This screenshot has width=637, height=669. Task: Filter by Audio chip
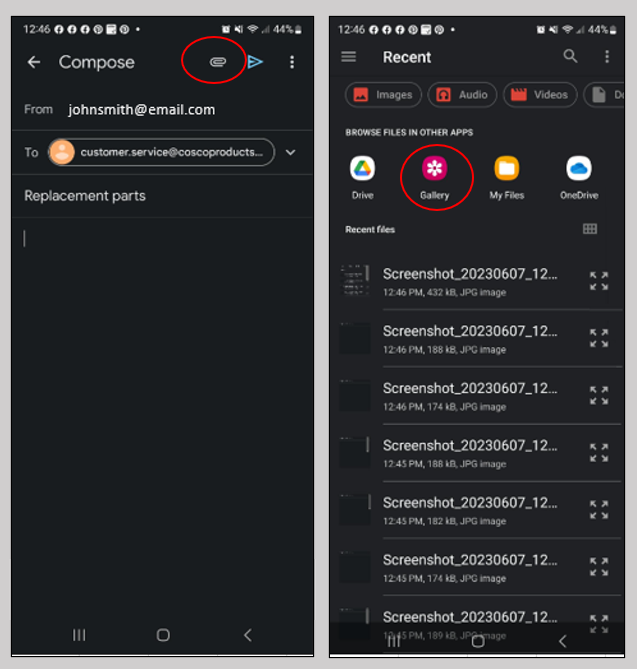(x=462, y=95)
